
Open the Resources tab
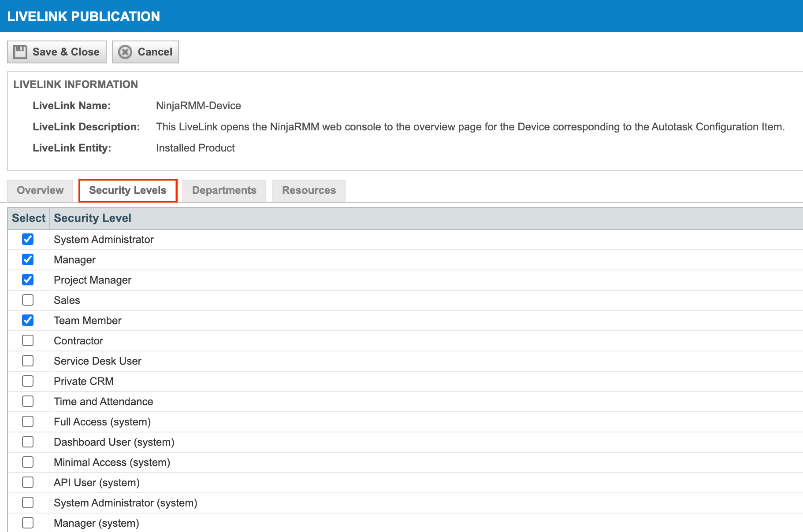[x=309, y=190]
